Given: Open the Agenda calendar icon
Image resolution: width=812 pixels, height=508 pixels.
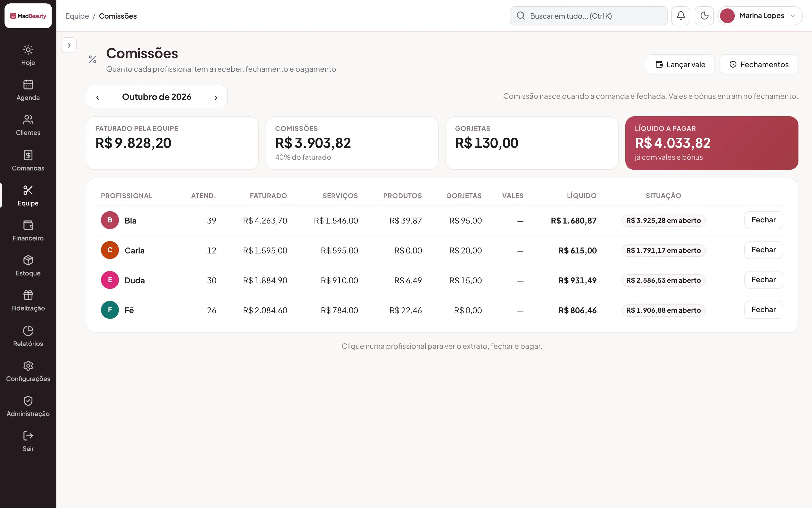Looking at the screenshot, I should point(28,84).
